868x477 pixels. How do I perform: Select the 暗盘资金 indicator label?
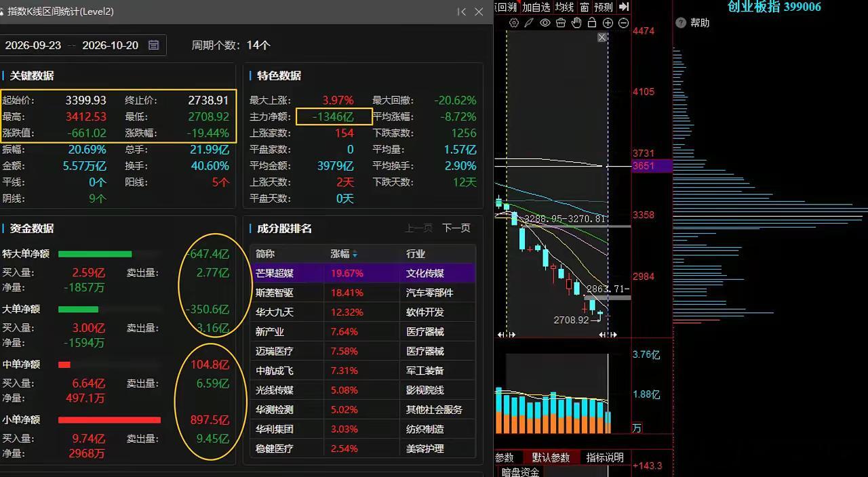coord(520,472)
